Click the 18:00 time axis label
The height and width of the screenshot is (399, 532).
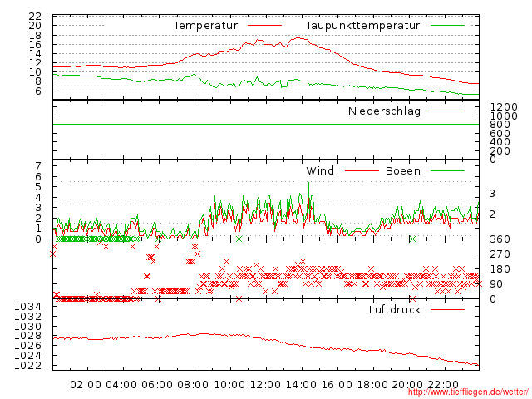point(372,385)
